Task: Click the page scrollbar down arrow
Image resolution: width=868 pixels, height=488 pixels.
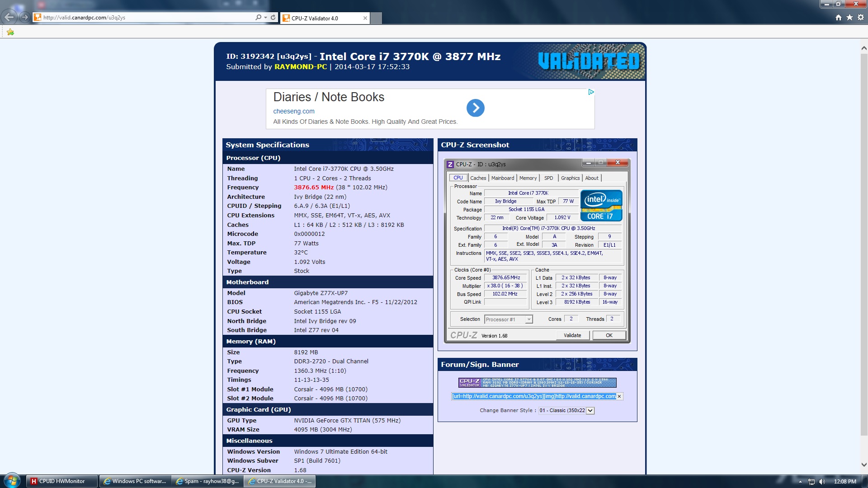Action: pyautogui.click(x=863, y=465)
